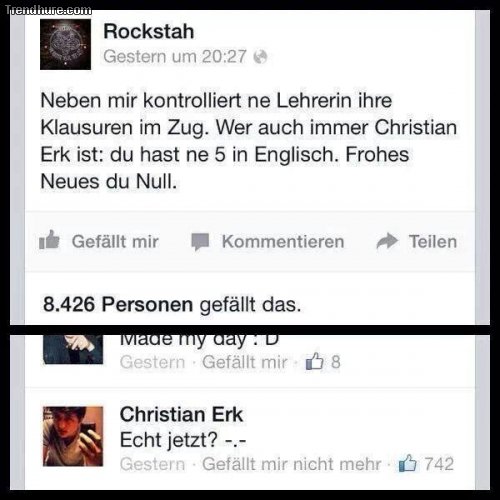Open Christian Erk's profile photo
The width and height of the screenshot is (500, 500).
pos(73,436)
